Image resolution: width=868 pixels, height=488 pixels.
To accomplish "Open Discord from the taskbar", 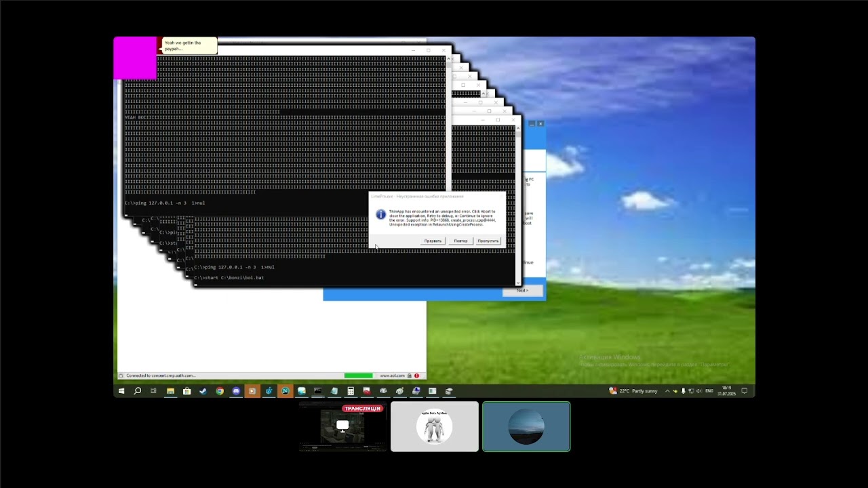I will 236,391.
